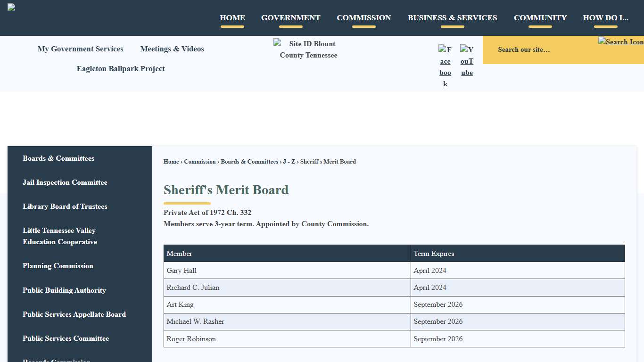The height and width of the screenshot is (362, 644).
Task: Open YouTube via the YouTube icon
Action: 467,60
